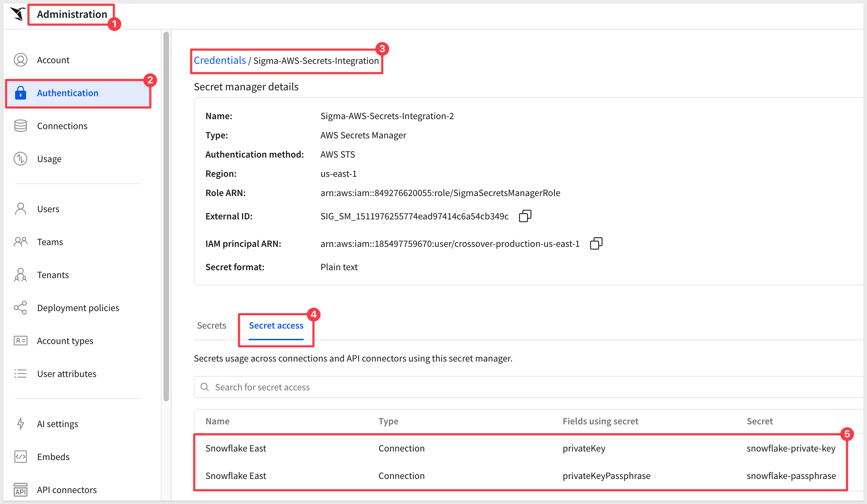867x504 pixels.
Task: Click the API connectors icon
Action: point(21,490)
